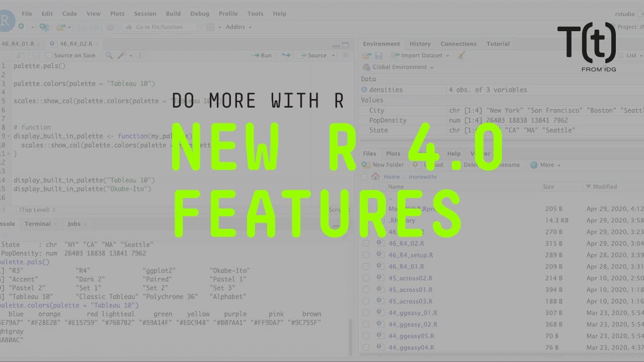Click the print icon in main toolbar
644x362 pixels.
click(110, 27)
